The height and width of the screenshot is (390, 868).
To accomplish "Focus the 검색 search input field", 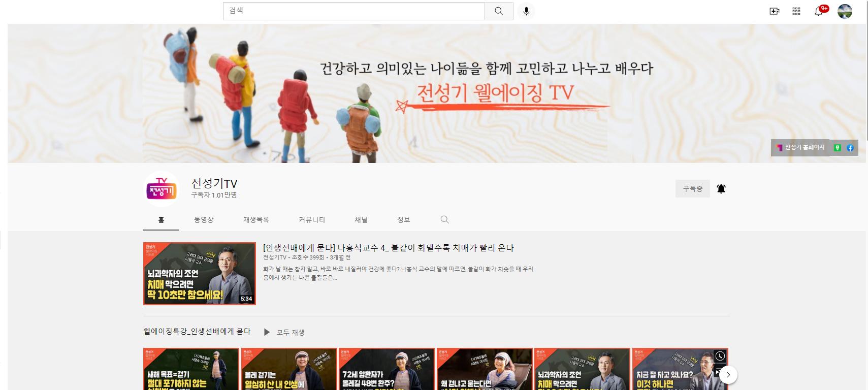I will (x=354, y=11).
